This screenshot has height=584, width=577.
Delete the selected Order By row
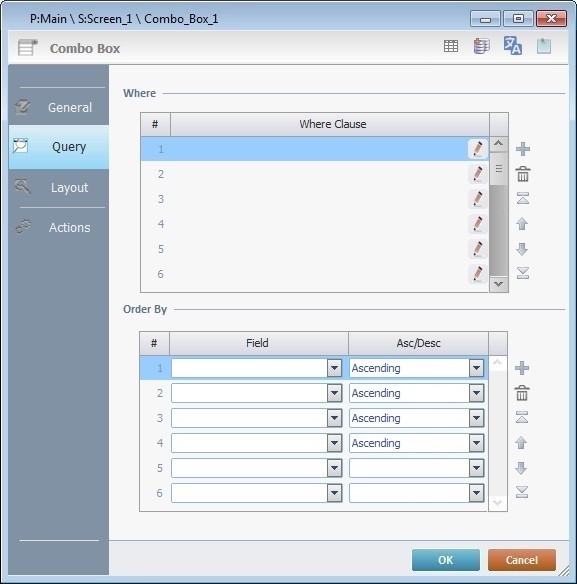coord(522,393)
